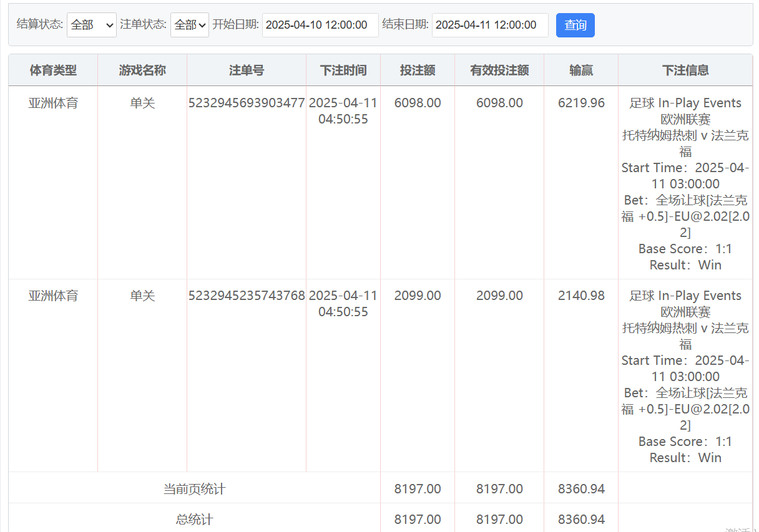Viewport: 759px width, 532px height.
Task: Click the 输赢 column header
Action: tap(581, 70)
